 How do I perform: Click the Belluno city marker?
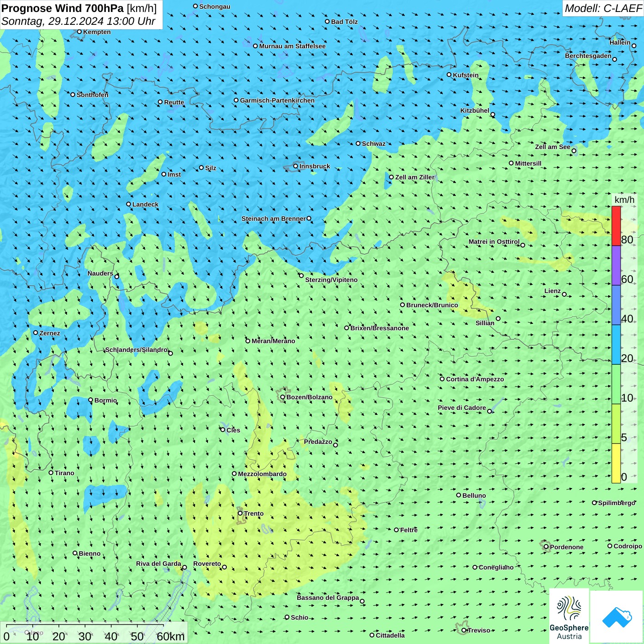tap(459, 495)
